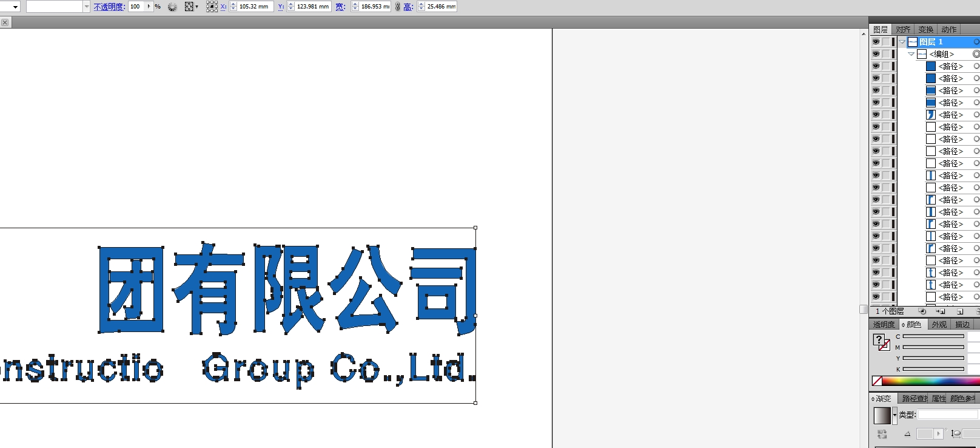Open the recolor artwork wheel icon
Screen dimensions: 980x448
coord(172,7)
